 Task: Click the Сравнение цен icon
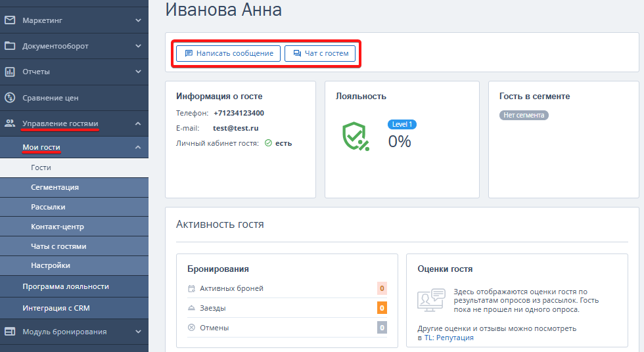pos(10,98)
